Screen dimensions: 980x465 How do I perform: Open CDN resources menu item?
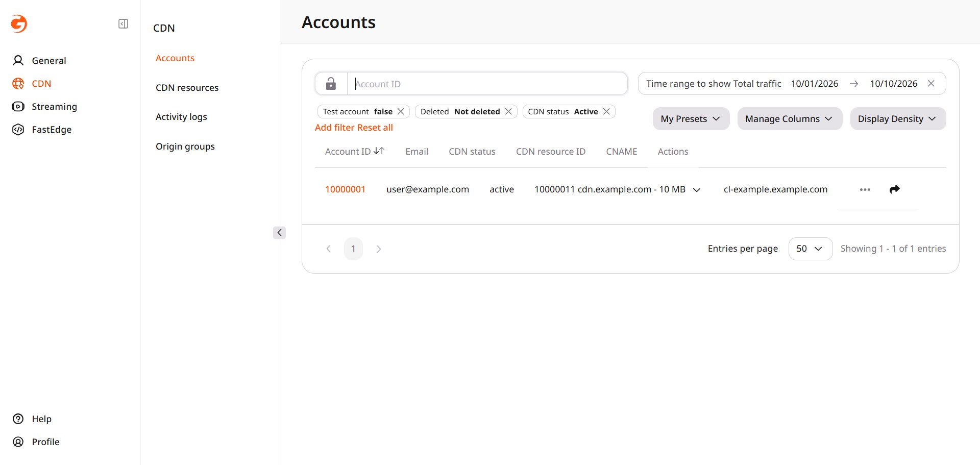[187, 88]
